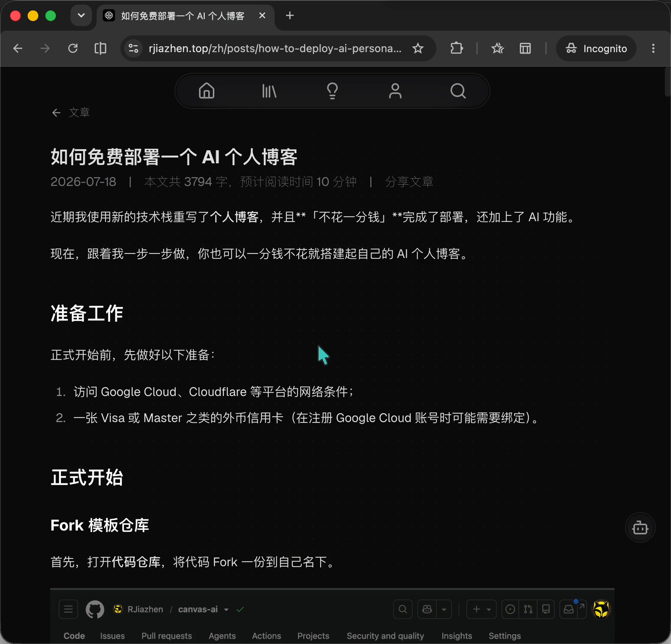The height and width of the screenshot is (644, 671).
Task: Click the RJiazhen owner name in screenshot
Action: [x=145, y=609]
